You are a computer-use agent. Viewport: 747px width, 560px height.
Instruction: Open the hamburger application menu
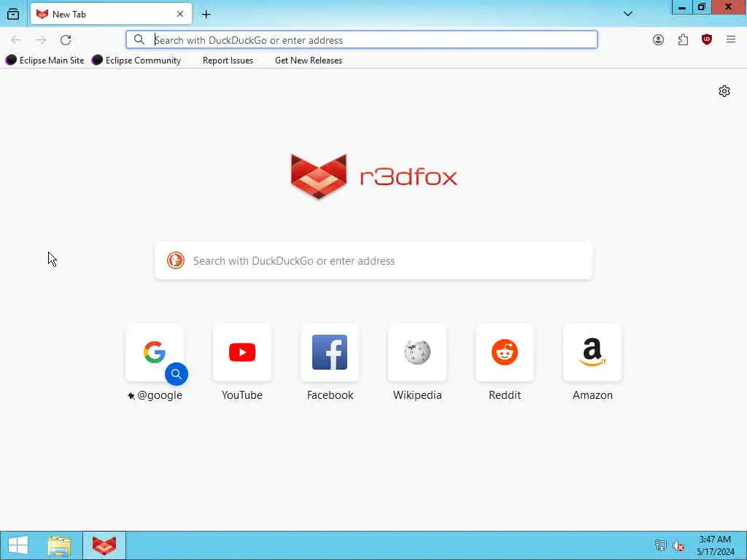tap(731, 40)
